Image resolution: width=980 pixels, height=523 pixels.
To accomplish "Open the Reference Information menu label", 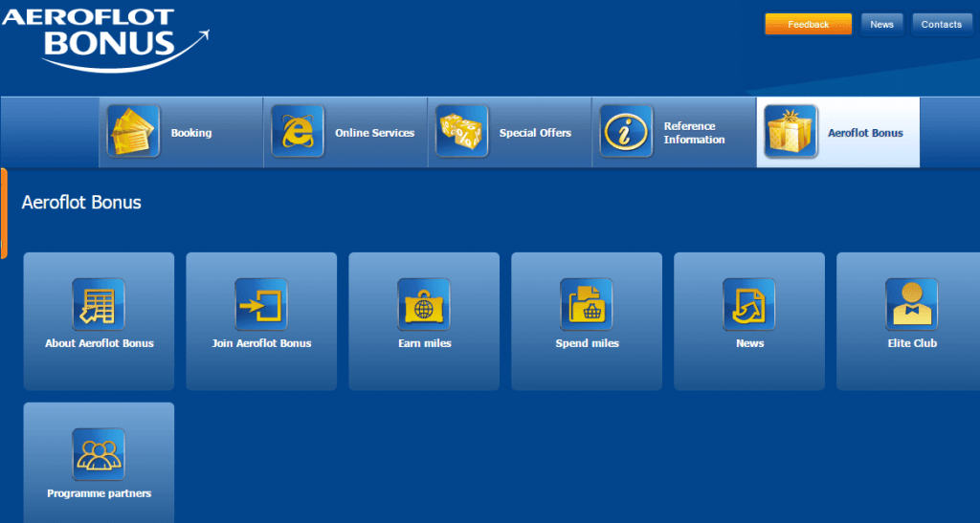I will coord(695,133).
